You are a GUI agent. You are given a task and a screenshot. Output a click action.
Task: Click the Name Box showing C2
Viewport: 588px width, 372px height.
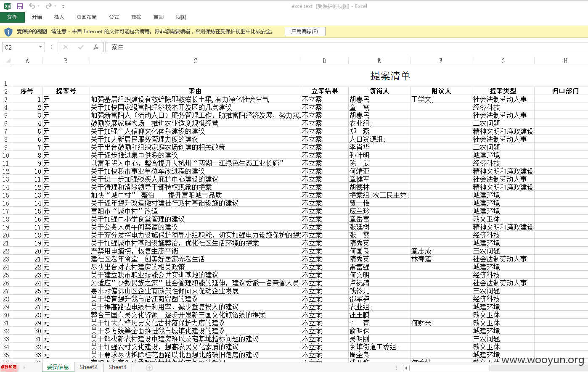tap(20, 47)
